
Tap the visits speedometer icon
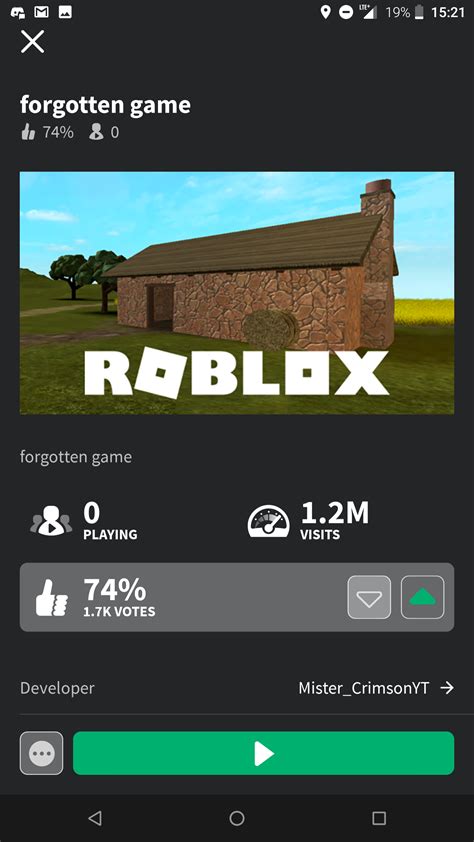pyautogui.click(x=268, y=521)
